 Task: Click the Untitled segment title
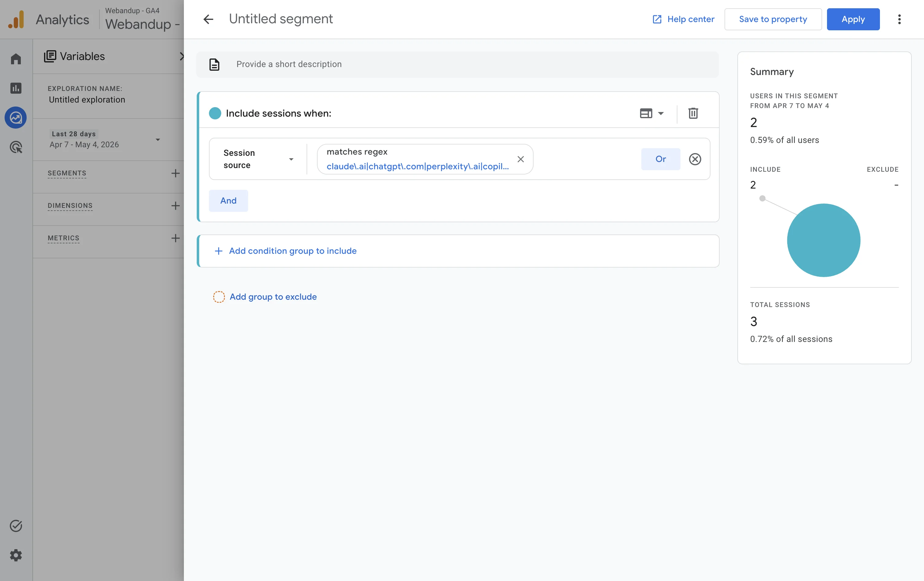281,19
